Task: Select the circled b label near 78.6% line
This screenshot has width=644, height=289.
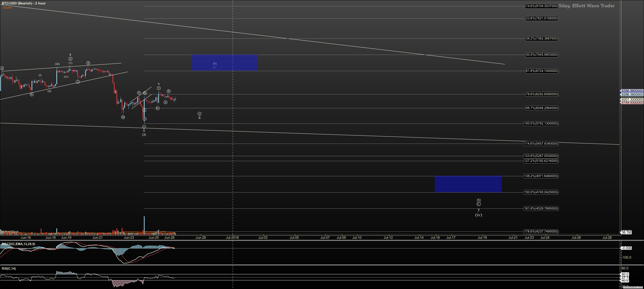Action: pos(169,91)
